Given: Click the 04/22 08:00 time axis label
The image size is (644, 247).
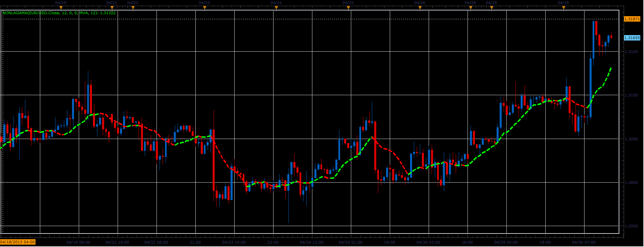Looking at the screenshot, I should (156, 242).
